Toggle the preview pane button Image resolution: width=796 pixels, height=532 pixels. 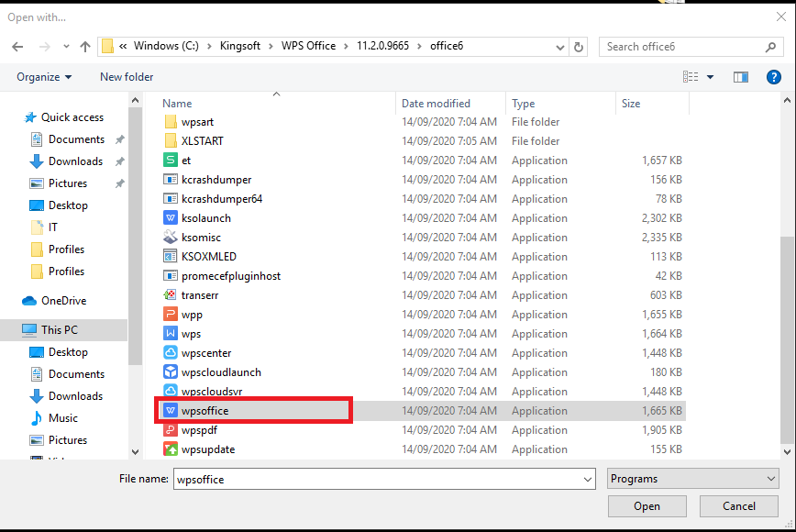point(741,77)
